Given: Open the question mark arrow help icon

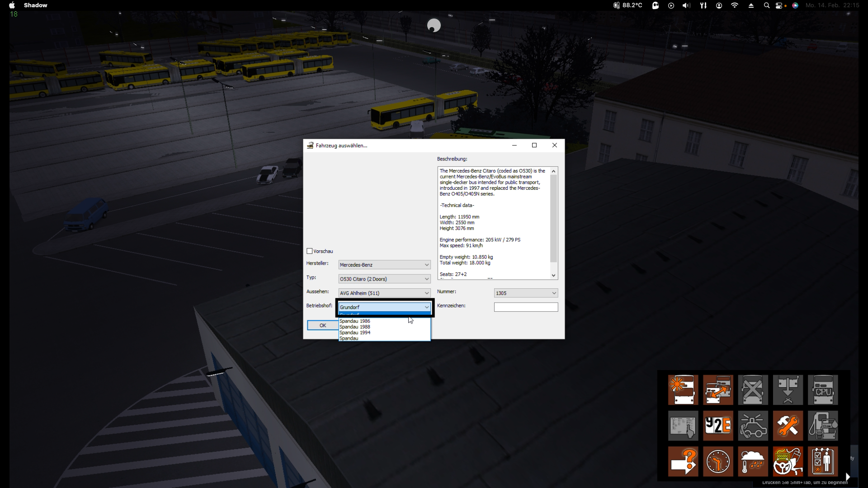Looking at the screenshot, I should click(683, 462).
